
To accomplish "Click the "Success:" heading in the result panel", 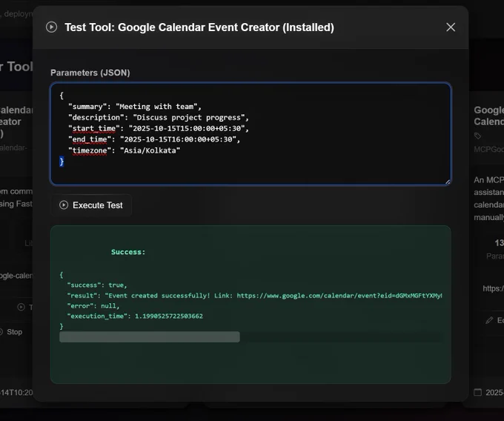I will tap(128, 252).
